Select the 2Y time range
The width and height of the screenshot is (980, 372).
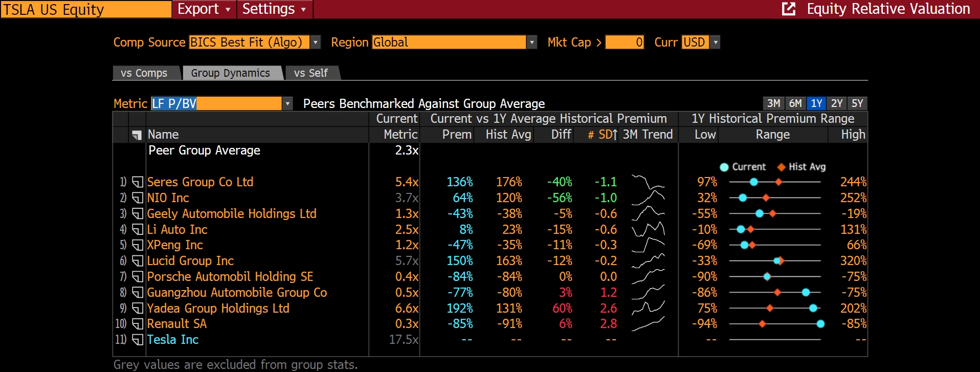[x=837, y=103]
